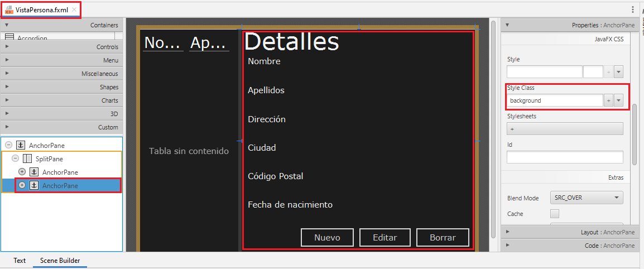The width and height of the screenshot is (644, 269).
Task: Click the Nuevo button in preview
Action: [x=328, y=237]
